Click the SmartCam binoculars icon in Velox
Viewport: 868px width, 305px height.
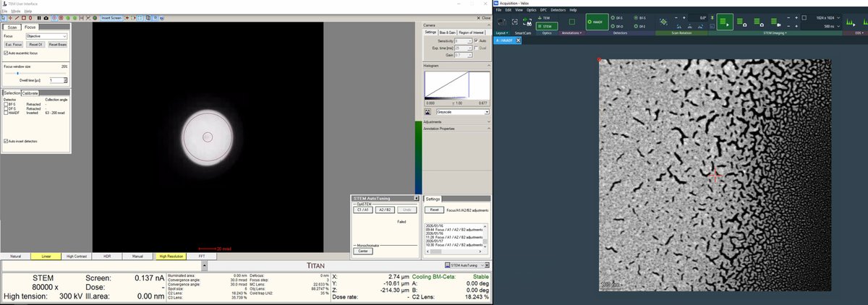(x=527, y=22)
